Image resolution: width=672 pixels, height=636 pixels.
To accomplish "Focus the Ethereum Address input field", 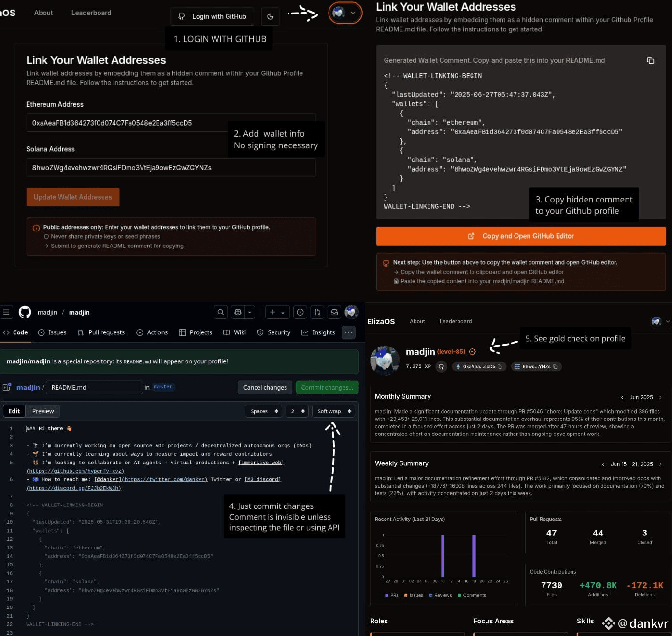I will tap(171, 123).
